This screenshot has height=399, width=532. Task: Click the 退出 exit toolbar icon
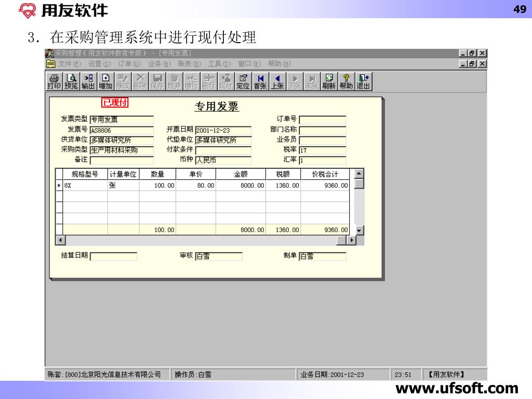pyautogui.click(x=363, y=82)
